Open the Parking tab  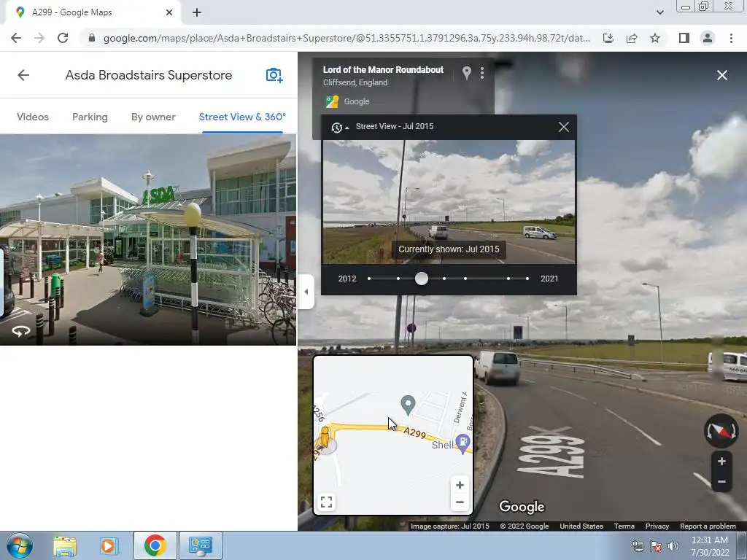pos(90,117)
